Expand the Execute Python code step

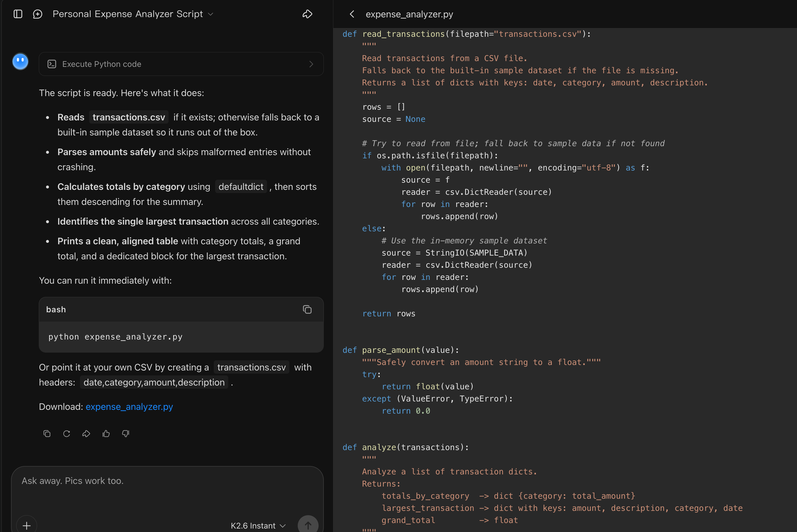[x=181, y=64]
